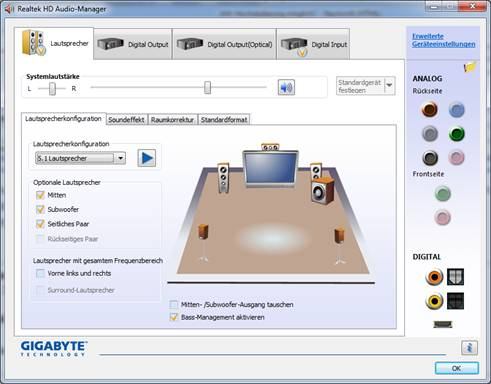Open the Digital Output(Optical) tab
Image resolution: width=491 pixels, height=384 pixels.
click(224, 44)
